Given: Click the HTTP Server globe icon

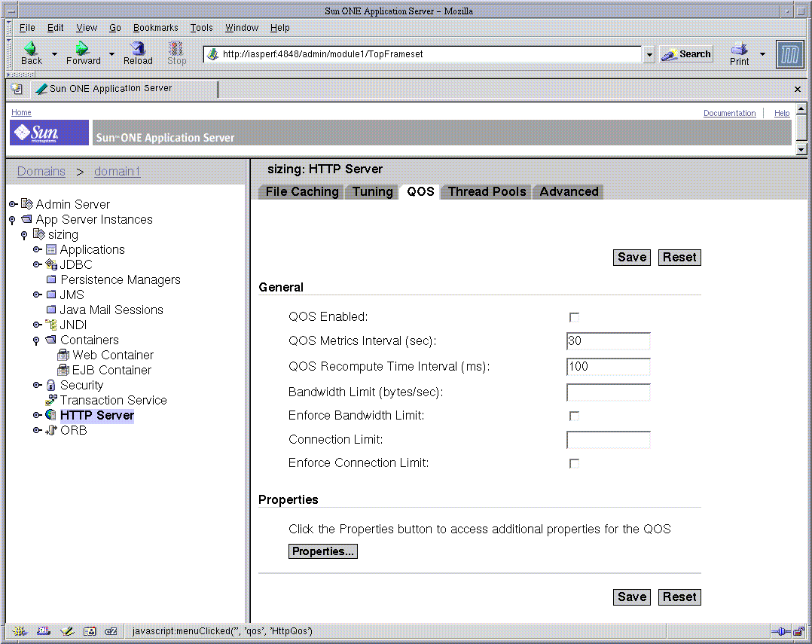Looking at the screenshot, I should click(x=50, y=415).
